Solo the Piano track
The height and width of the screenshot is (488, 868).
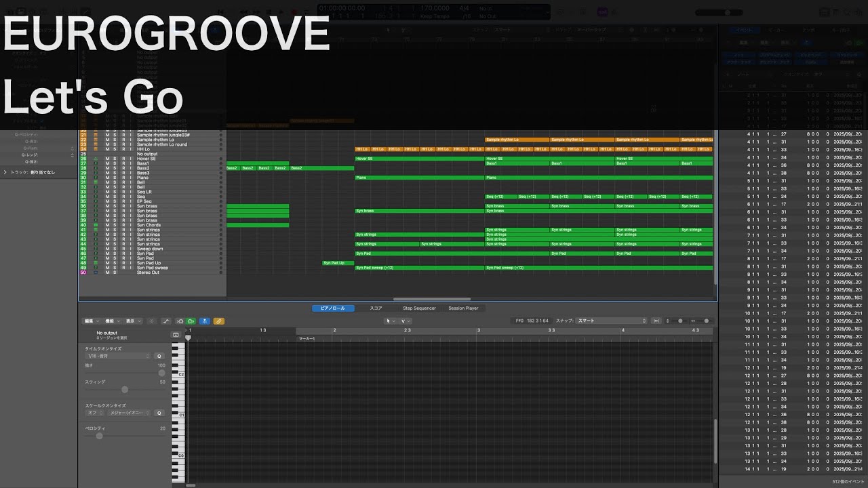115,178
